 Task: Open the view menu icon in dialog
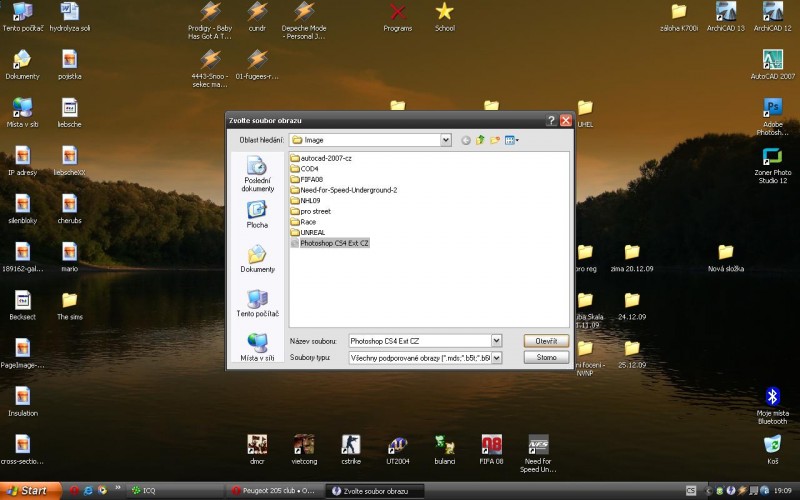click(511, 140)
